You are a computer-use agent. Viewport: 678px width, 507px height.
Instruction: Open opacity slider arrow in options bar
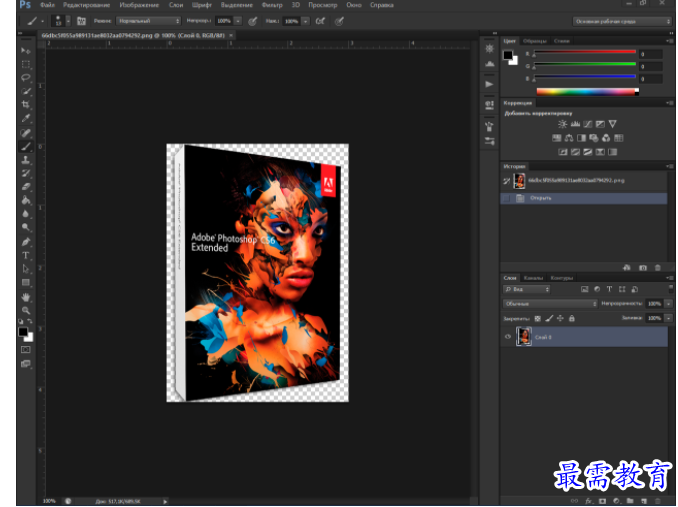(238, 21)
